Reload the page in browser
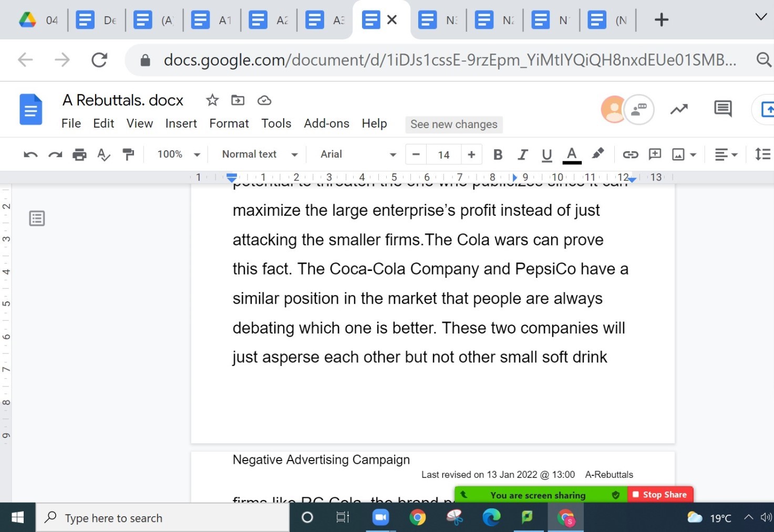 pos(99,60)
